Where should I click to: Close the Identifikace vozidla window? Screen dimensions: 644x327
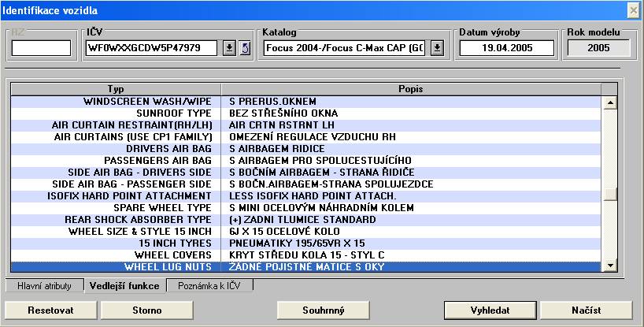(632, 9)
